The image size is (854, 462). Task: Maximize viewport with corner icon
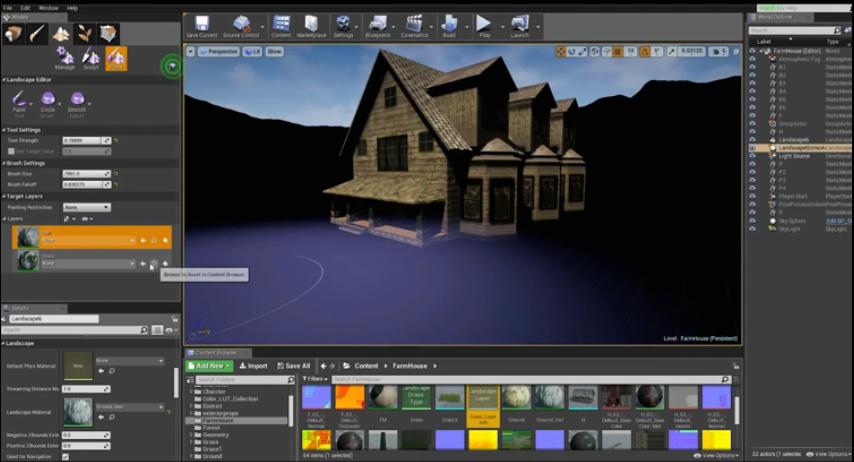pyautogui.click(x=736, y=52)
